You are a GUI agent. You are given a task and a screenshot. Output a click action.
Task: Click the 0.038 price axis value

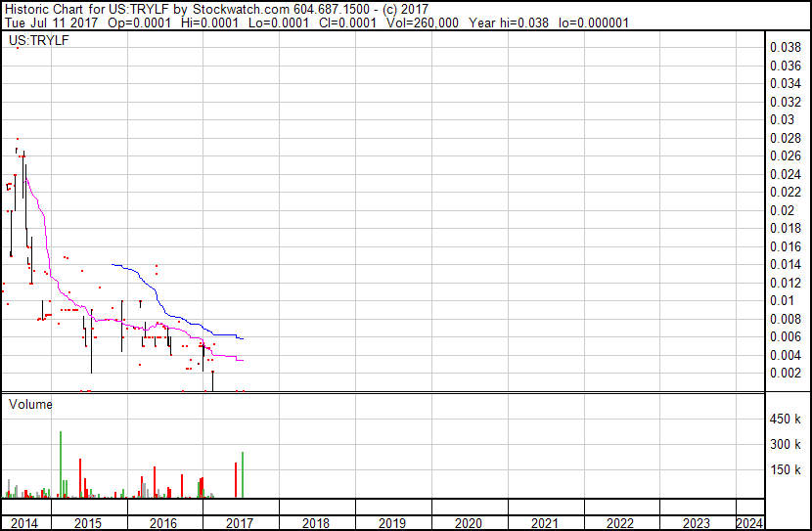point(786,47)
